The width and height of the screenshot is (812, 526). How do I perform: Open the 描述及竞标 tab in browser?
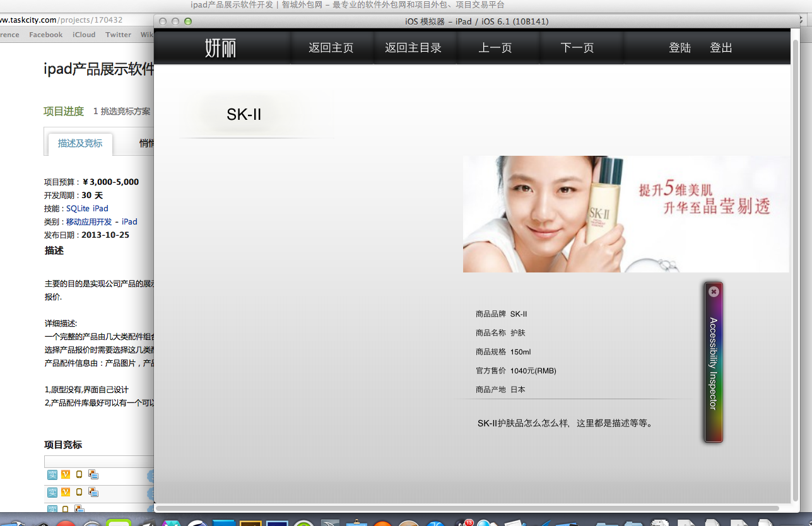click(80, 144)
